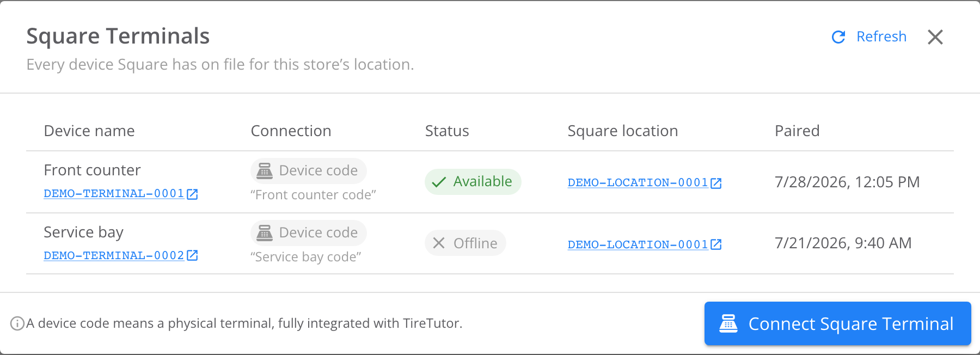This screenshot has width=980, height=355.
Task: Click the Refresh text label
Action: coord(881,36)
